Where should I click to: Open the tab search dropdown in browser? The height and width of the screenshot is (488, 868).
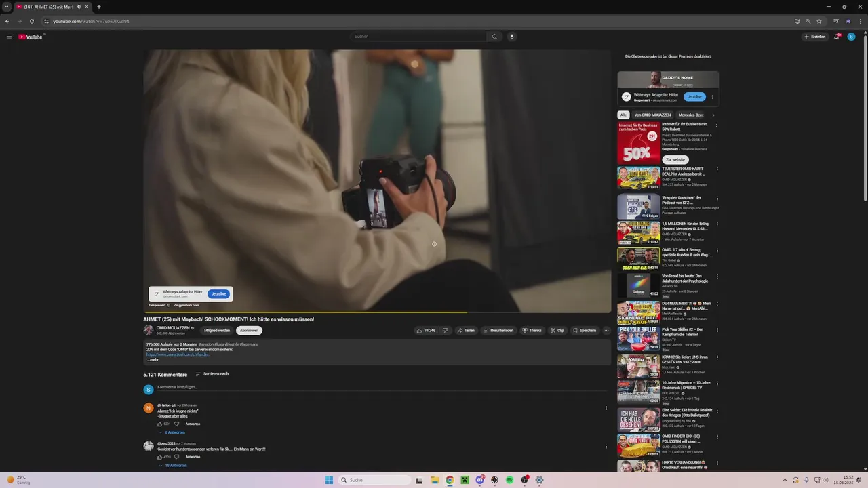7,7
